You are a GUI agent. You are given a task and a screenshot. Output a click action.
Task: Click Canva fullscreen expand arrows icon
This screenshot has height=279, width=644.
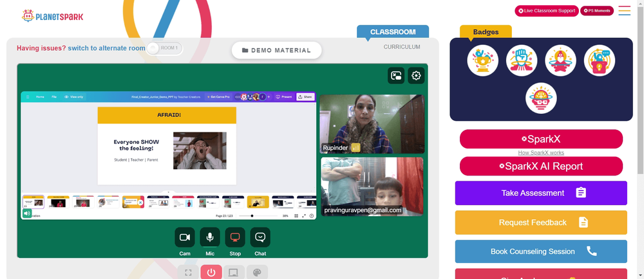(x=304, y=215)
